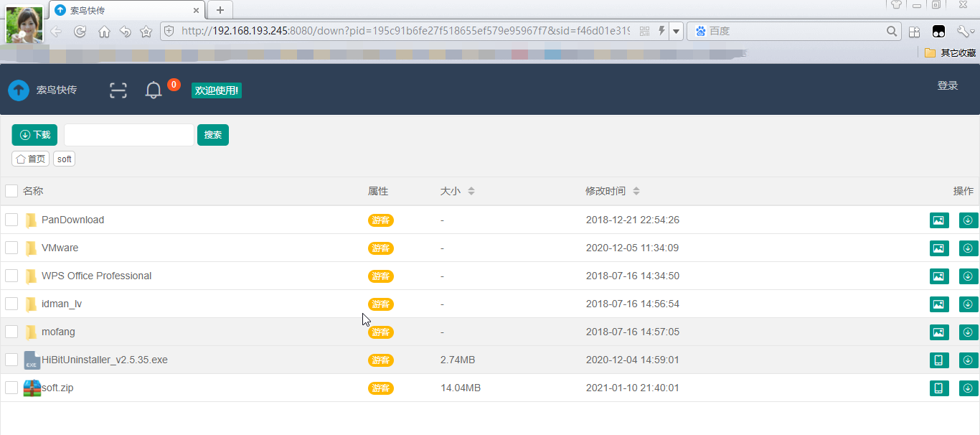Open the browser wrench tools icon
Image resolution: width=980 pixels, height=435 pixels.
point(963,32)
